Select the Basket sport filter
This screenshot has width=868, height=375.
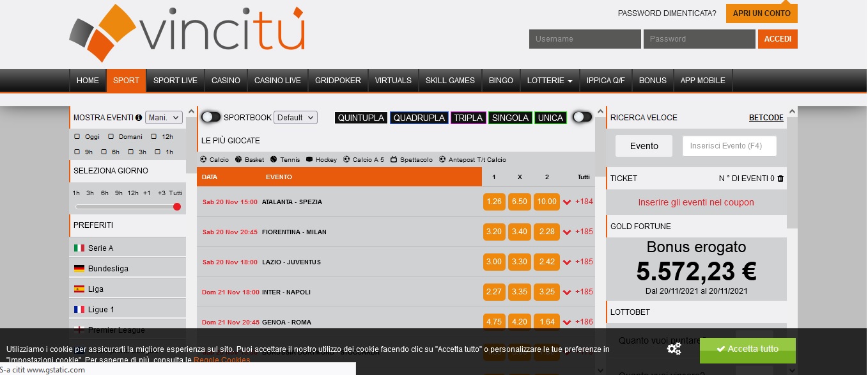pyautogui.click(x=249, y=159)
